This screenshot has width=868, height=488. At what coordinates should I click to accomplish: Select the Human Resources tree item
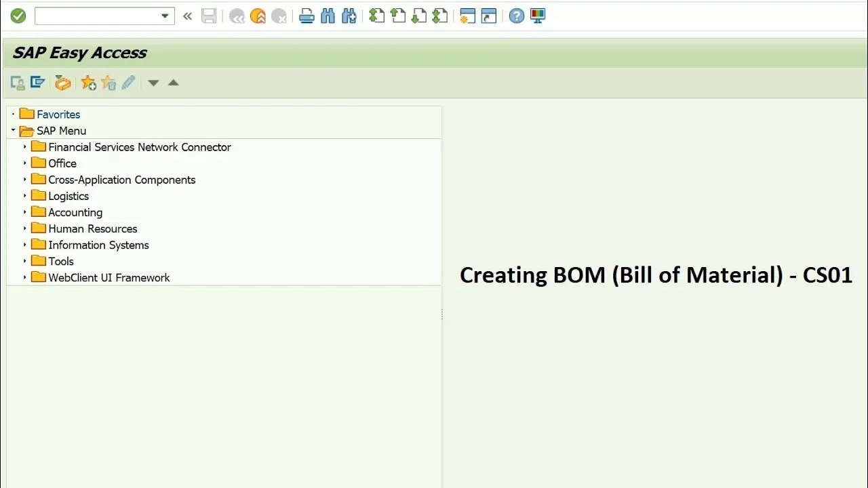[93, 228]
